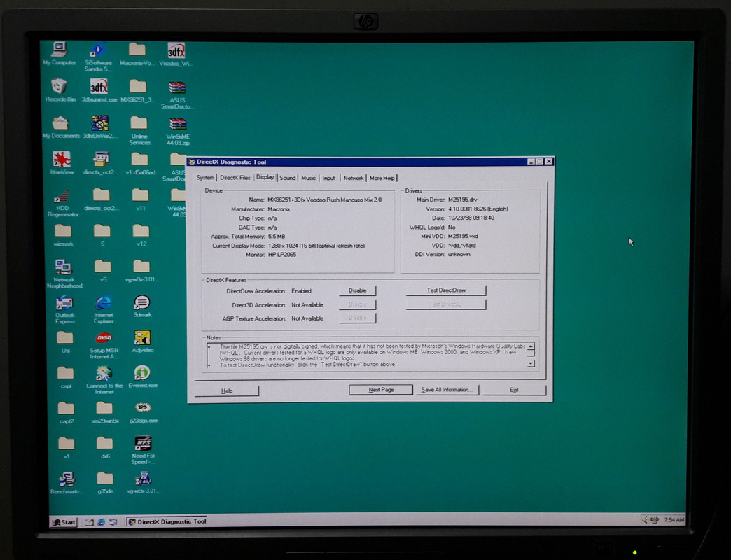Image resolution: width=731 pixels, height=560 pixels.
Task: Select the Display tab
Action: (265, 177)
